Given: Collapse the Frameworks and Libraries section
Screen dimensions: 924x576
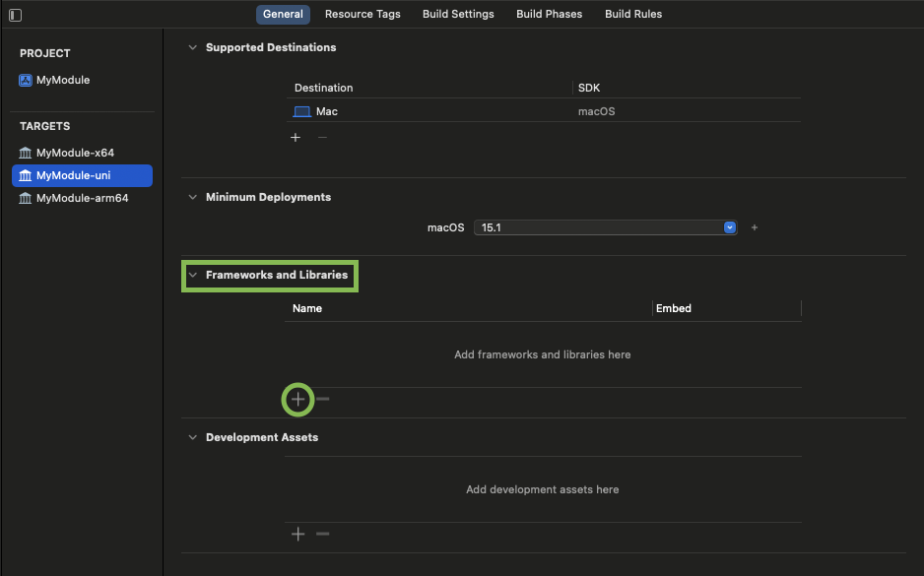Looking at the screenshot, I should point(193,275).
